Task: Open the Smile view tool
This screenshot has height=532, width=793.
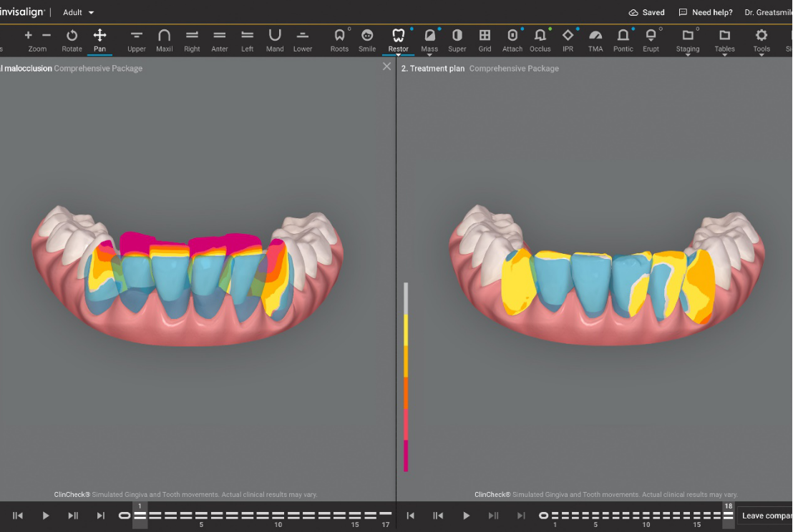Action: click(367, 41)
